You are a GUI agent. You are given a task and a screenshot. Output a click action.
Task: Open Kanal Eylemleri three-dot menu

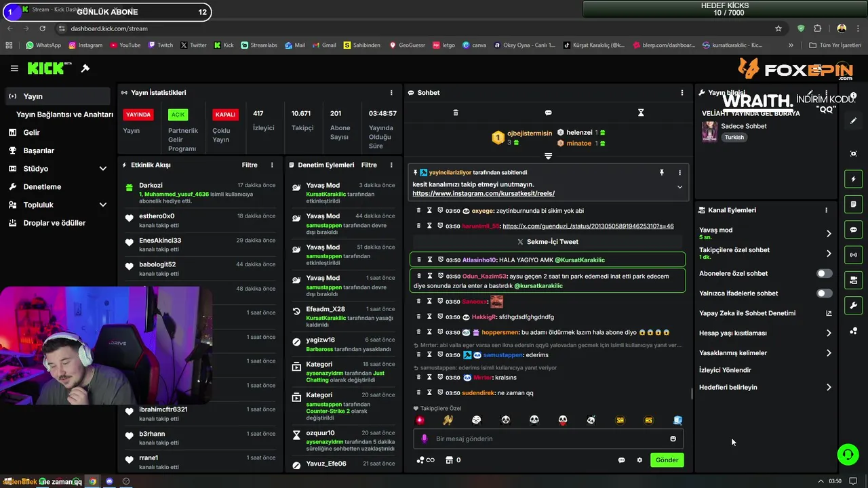point(826,210)
